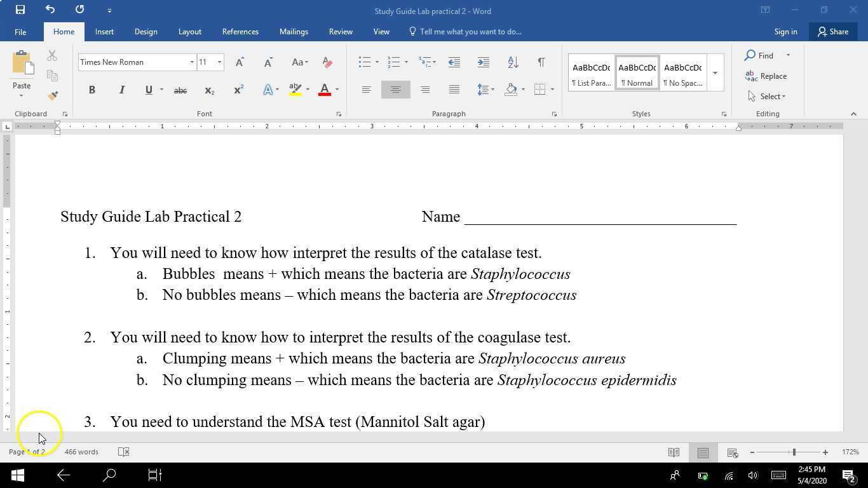Viewport: 868px width, 488px height.
Task: Click the Sign in link
Action: point(785,31)
